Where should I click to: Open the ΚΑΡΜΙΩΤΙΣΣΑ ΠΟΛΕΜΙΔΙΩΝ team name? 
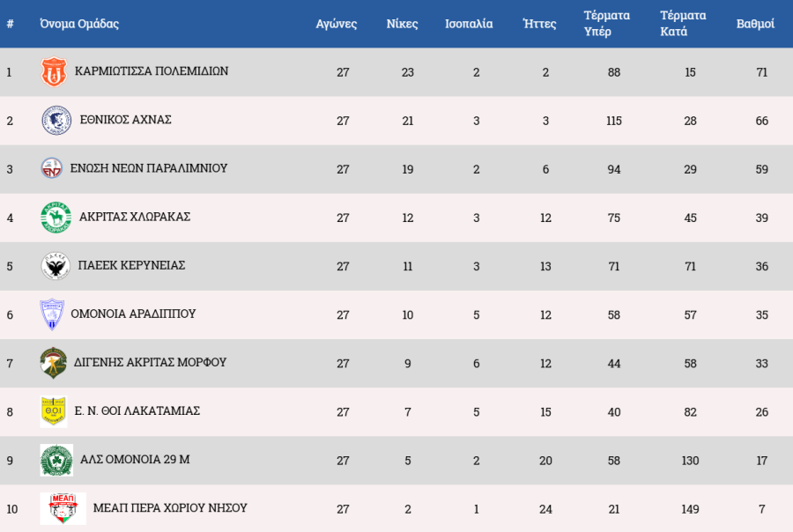point(152,71)
